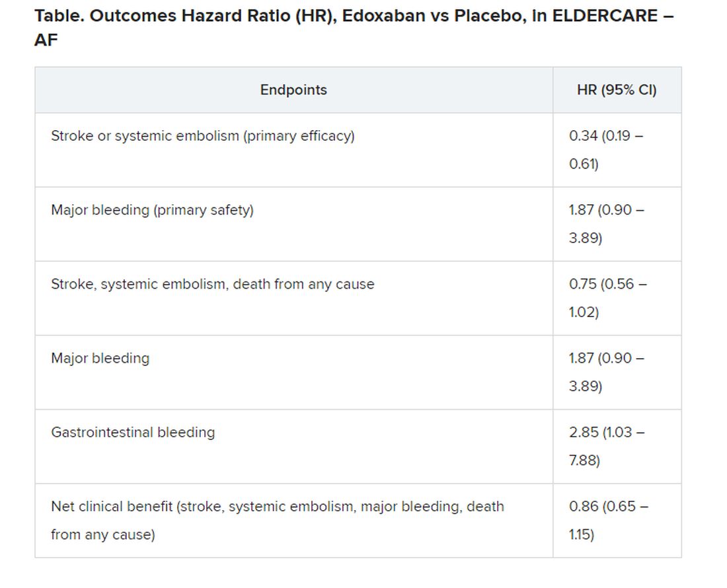This screenshot has width=727, height=588.
Task: Click the Stroke or systemic embolism primary efficacy cell
Action: [203, 135]
